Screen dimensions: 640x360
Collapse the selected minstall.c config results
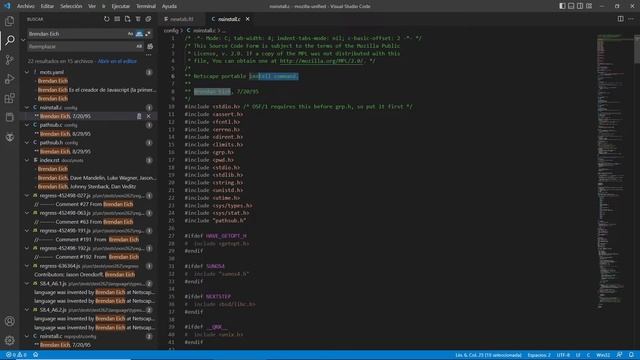pos(27,108)
